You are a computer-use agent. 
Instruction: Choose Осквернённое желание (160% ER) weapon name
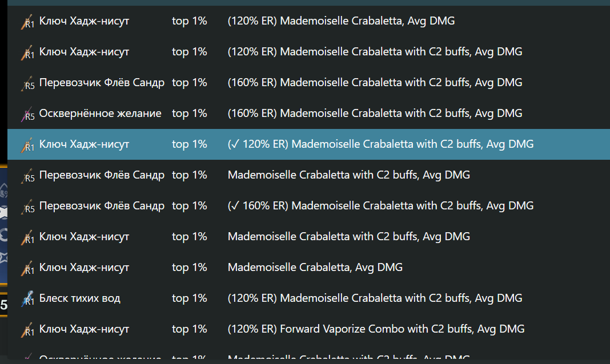click(x=100, y=114)
